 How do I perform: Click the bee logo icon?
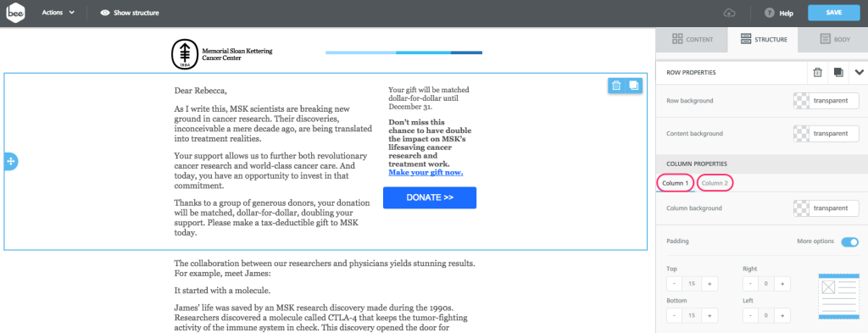[15, 13]
